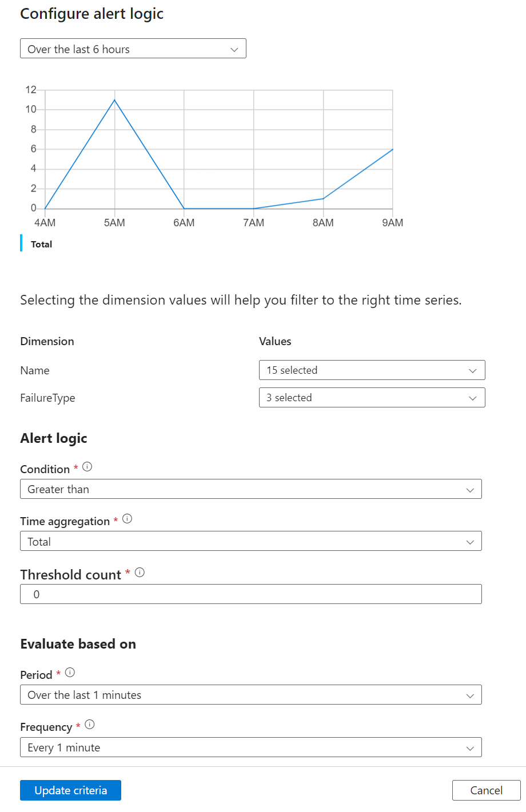Open the Condition info tooltip icon
526x812 pixels.
click(86, 466)
